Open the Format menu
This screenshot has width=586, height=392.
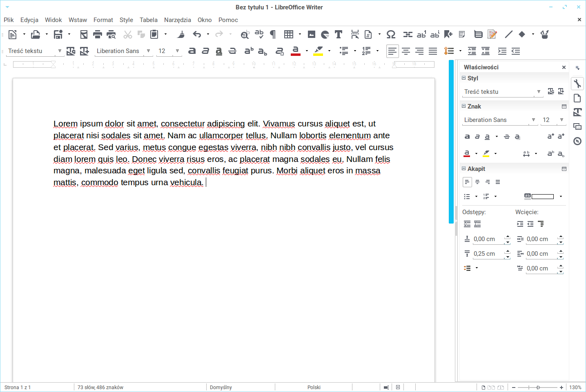point(103,20)
